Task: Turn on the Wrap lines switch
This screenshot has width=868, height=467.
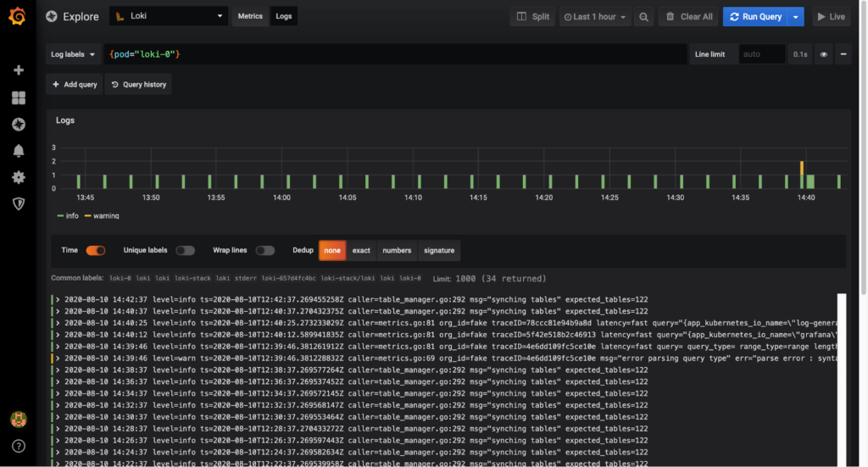Action: [x=264, y=250]
